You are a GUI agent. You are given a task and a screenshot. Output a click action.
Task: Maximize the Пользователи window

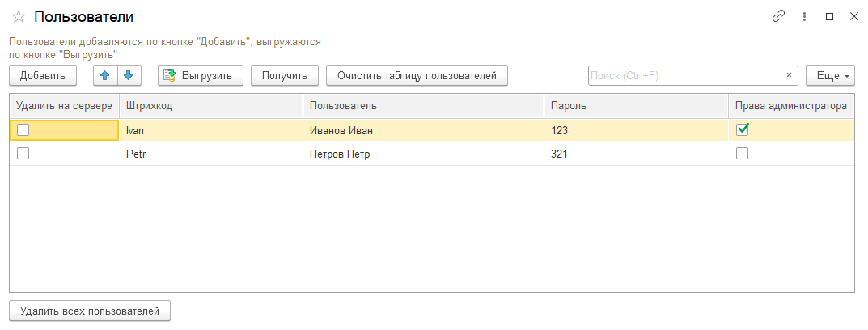tap(829, 17)
